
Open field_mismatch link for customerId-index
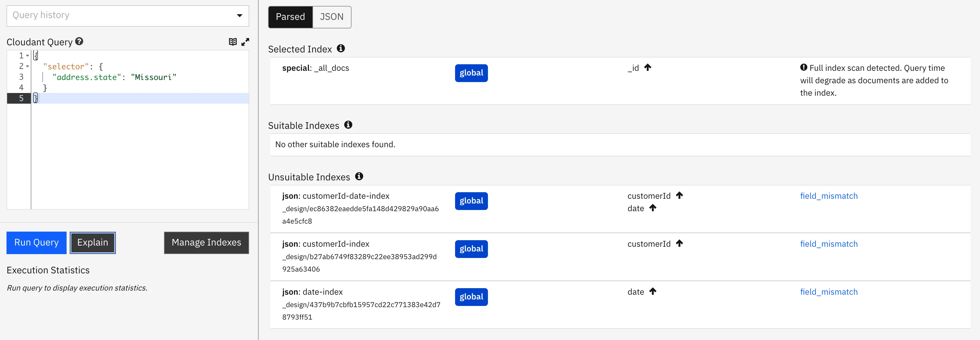[829, 244]
